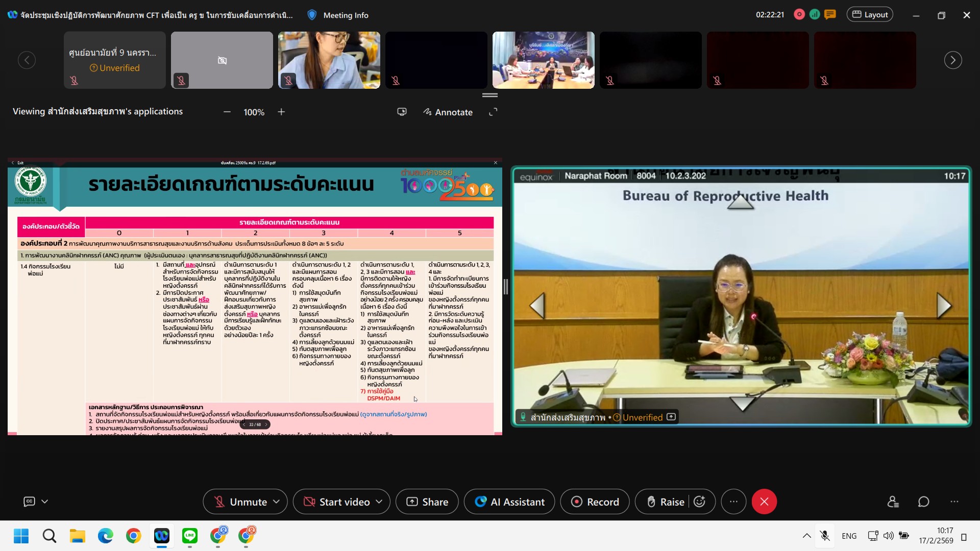Image resolution: width=980 pixels, height=551 pixels.
Task: Open the Meeting Info shield icon
Action: (x=312, y=15)
